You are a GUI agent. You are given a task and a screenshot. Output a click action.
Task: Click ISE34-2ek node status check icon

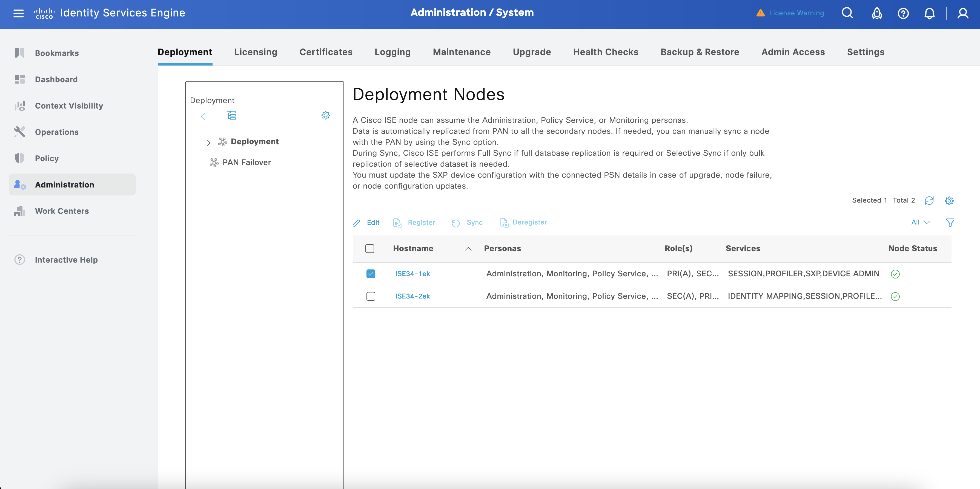(x=895, y=296)
